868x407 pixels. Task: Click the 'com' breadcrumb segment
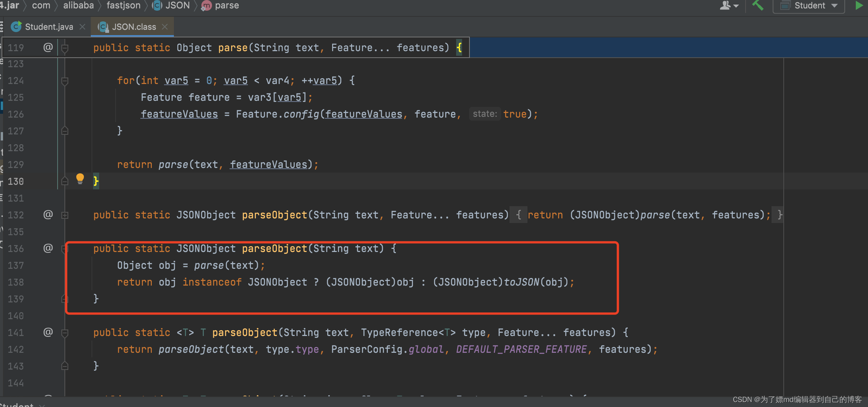pos(41,5)
